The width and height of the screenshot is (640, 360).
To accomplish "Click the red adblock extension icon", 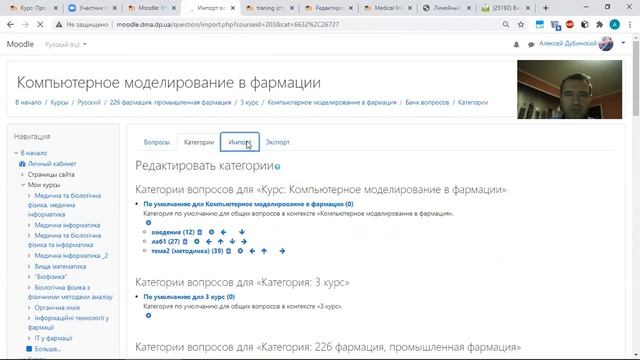I will point(570,24).
